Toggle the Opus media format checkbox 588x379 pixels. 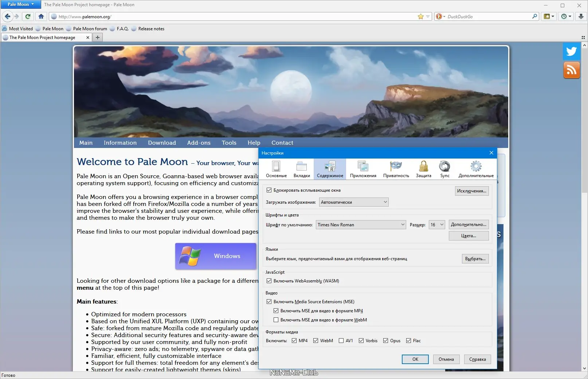point(386,341)
